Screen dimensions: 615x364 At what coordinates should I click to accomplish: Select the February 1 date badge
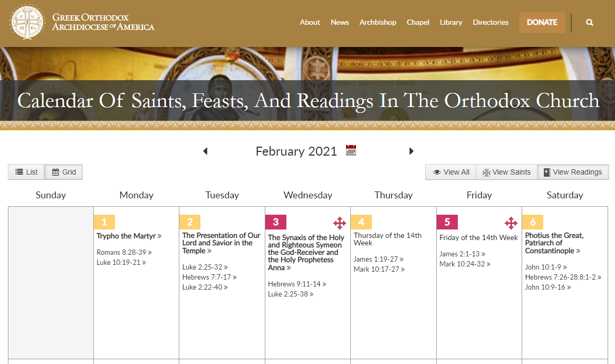(104, 222)
